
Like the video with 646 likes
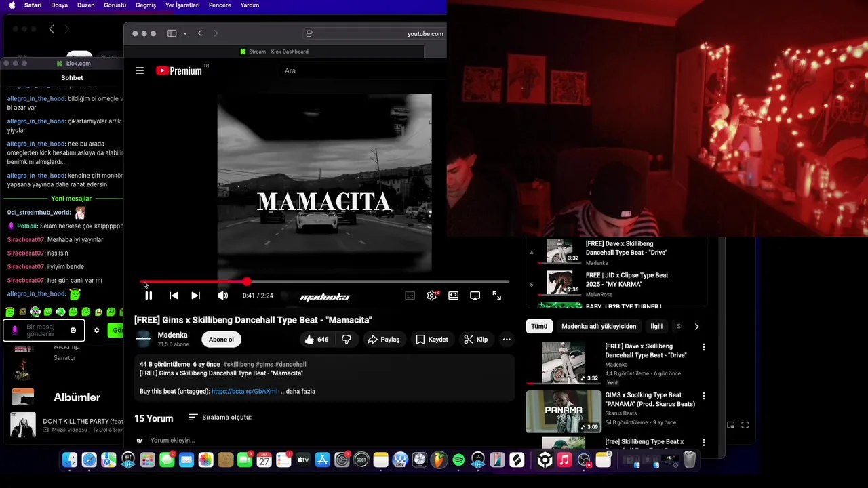point(317,340)
